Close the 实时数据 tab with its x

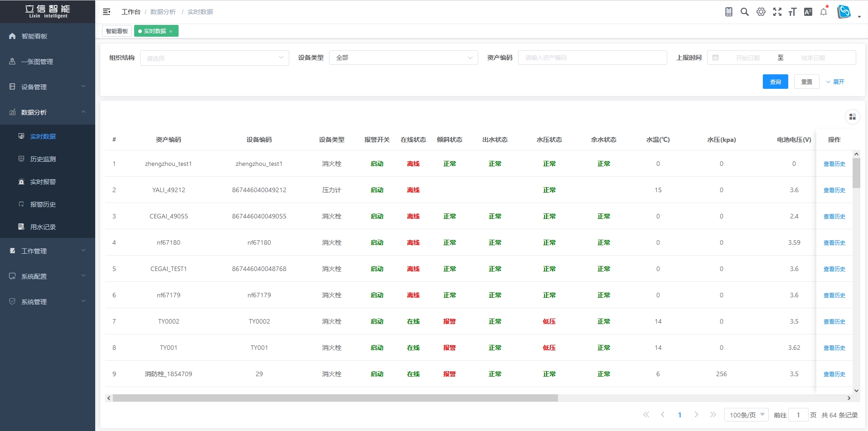coord(171,31)
